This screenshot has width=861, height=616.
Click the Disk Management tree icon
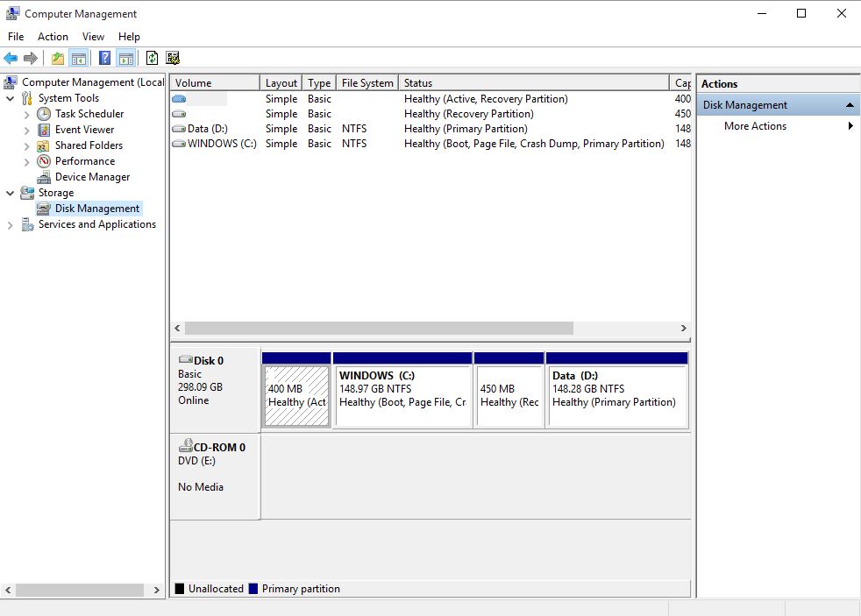[44, 209]
